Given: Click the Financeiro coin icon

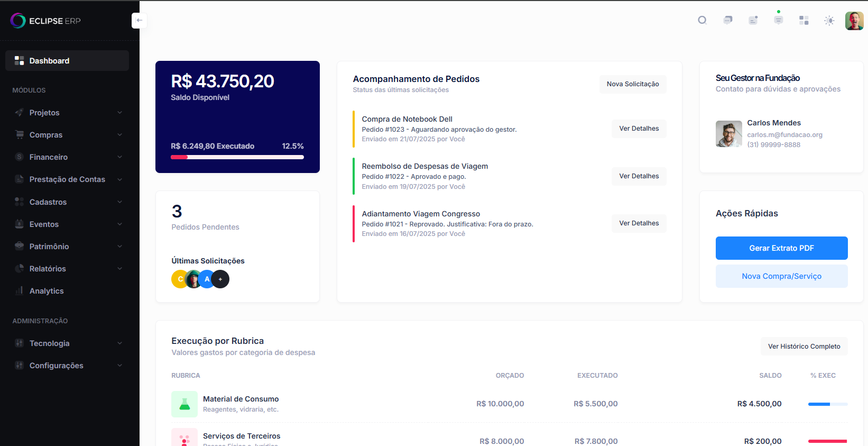Looking at the screenshot, I should tap(19, 157).
